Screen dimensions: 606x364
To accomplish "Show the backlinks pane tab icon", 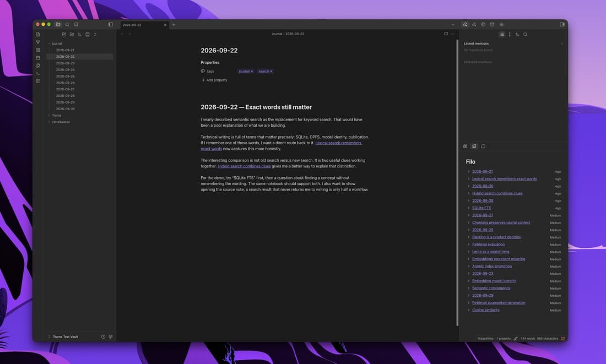I will [x=465, y=24].
